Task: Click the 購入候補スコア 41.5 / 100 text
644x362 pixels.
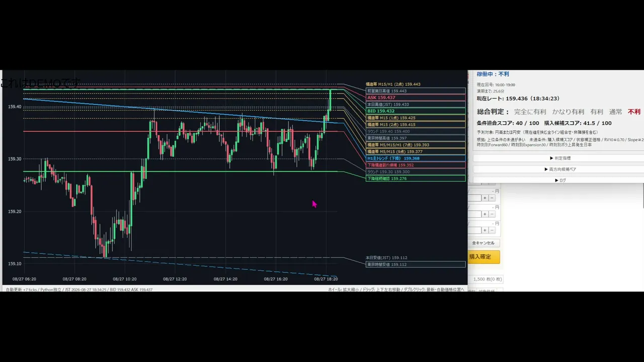Action: coord(578,123)
